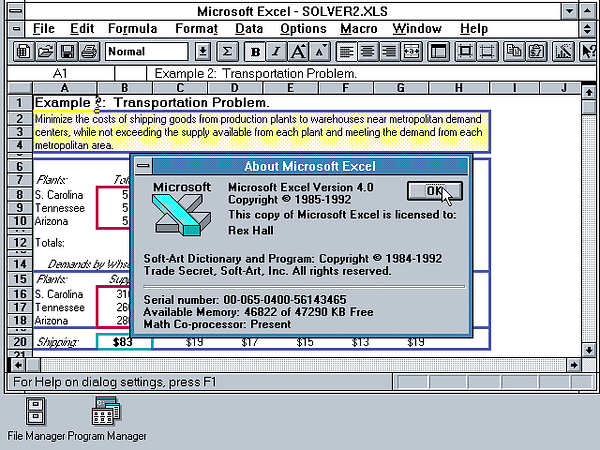Open the Help menu
600x450 pixels.
(474, 29)
